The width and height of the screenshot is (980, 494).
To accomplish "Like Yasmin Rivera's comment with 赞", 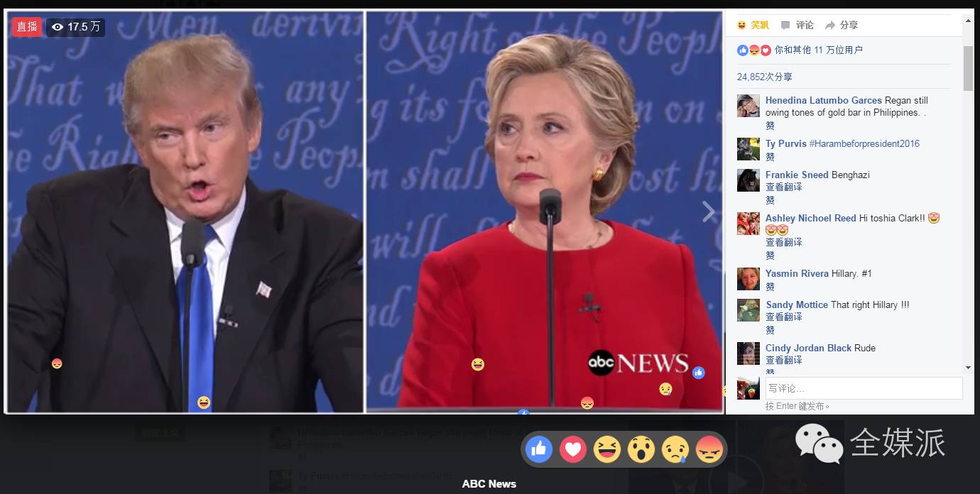I will [770, 287].
